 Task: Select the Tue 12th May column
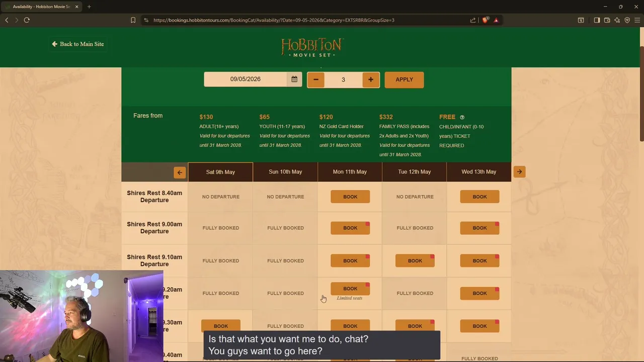click(415, 172)
